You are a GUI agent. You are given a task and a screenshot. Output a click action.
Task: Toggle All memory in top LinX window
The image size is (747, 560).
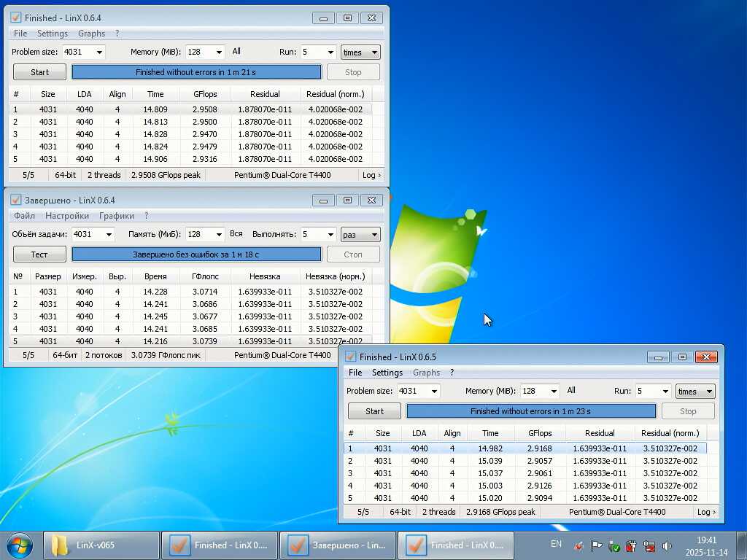[236, 51]
